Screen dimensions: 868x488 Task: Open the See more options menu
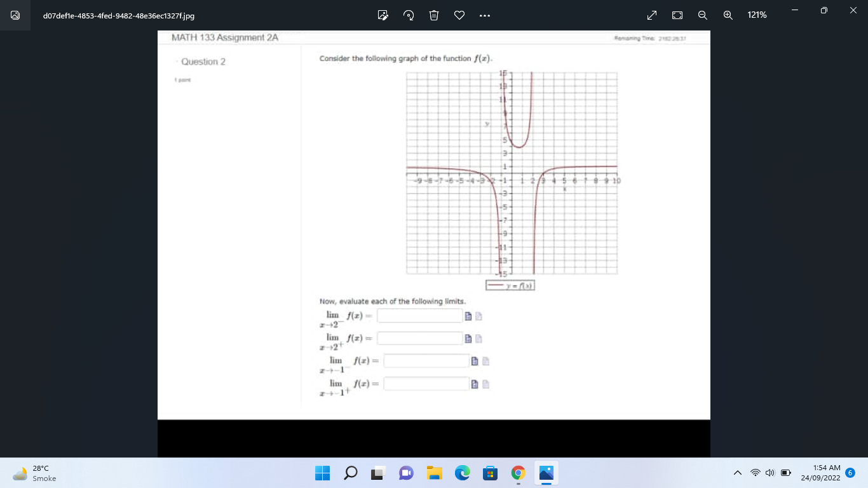coord(485,15)
